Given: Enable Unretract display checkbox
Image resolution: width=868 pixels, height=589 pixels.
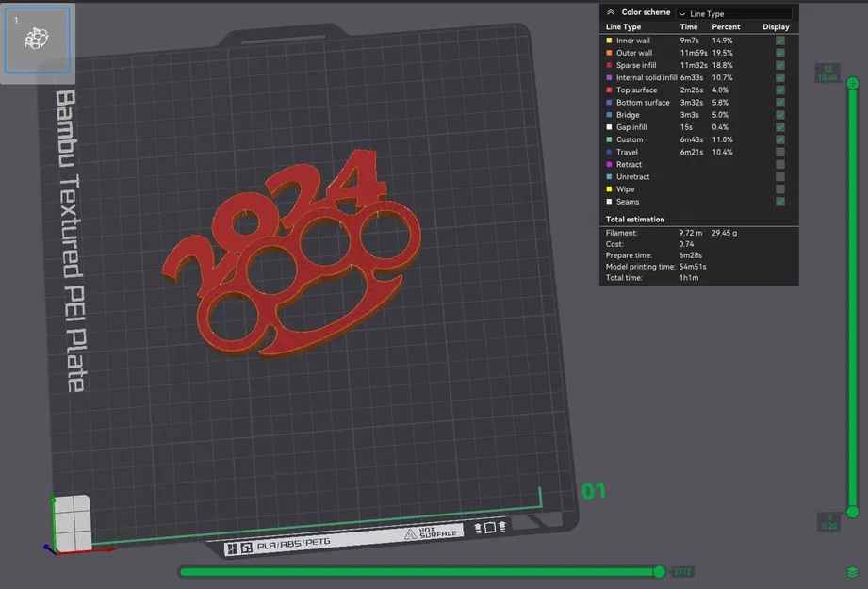Looking at the screenshot, I should 780,176.
